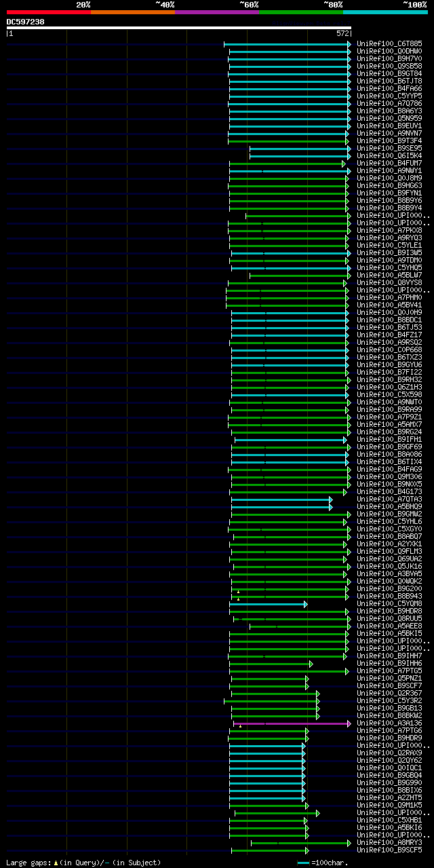Select label UniRef100_B4G173
This screenshot has width=434, height=868.
[391, 491]
